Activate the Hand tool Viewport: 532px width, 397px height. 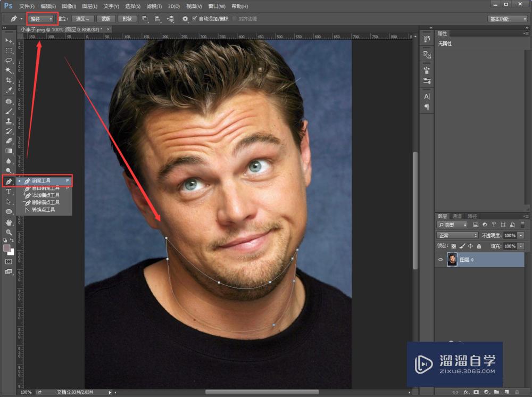9,222
